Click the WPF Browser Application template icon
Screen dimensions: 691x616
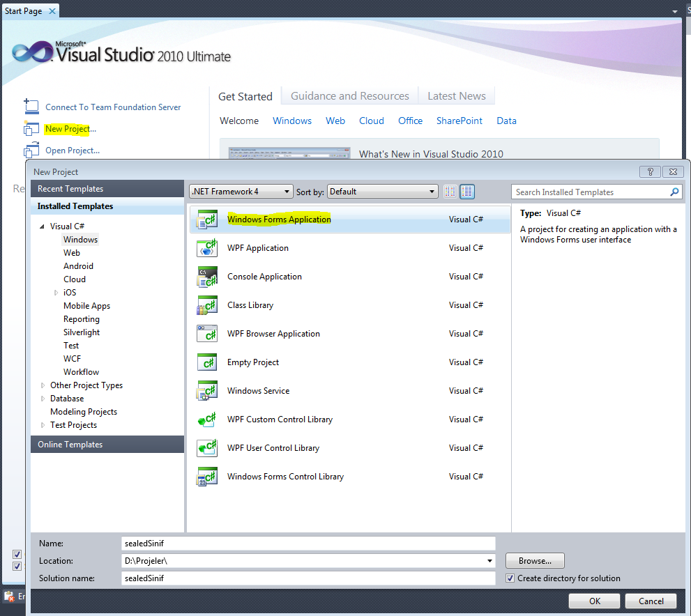pyautogui.click(x=207, y=334)
